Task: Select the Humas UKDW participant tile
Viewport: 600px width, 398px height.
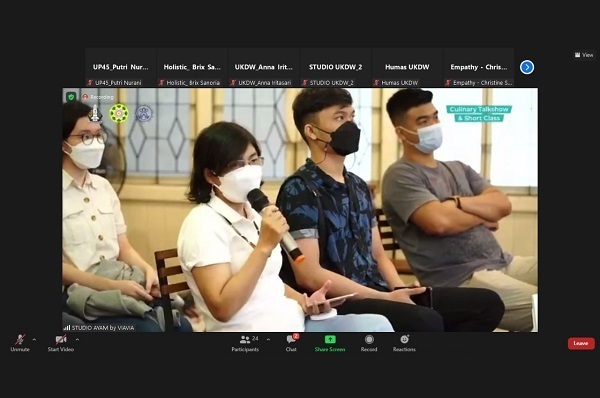Action: pos(407,67)
